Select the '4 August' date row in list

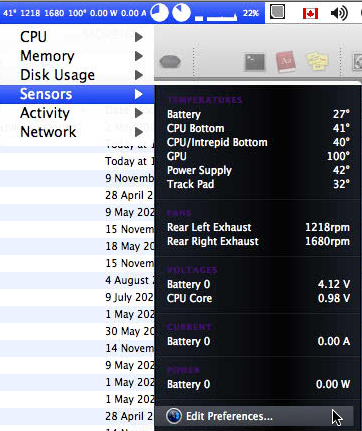coord(77,280)
